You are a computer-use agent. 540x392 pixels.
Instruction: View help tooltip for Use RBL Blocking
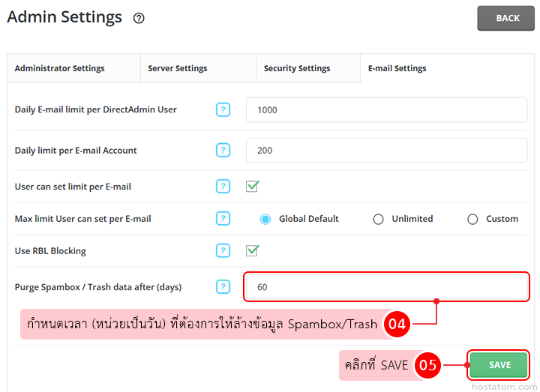(x=223, y=250)
